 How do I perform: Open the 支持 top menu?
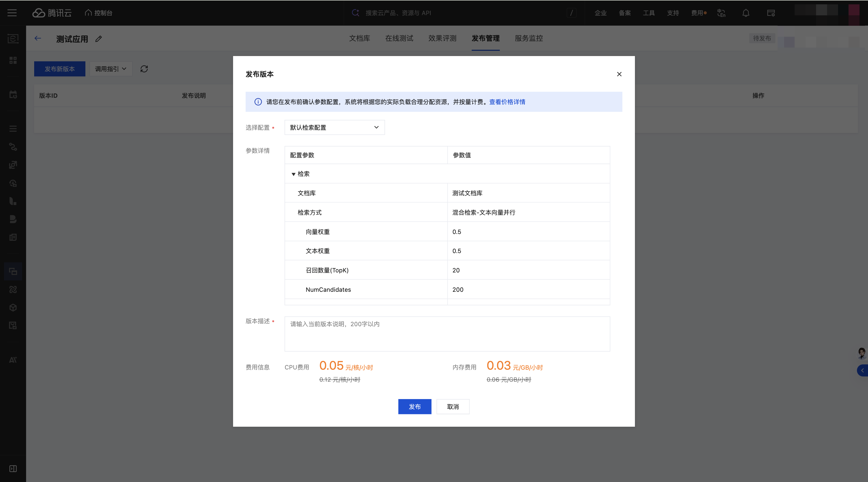(x=673, y=13)
